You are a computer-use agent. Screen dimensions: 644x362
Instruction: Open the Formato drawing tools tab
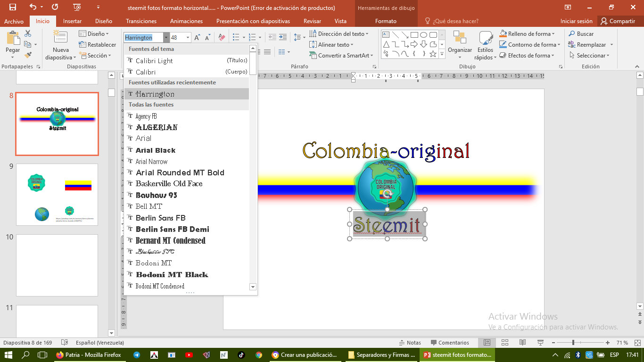point(386,21)
